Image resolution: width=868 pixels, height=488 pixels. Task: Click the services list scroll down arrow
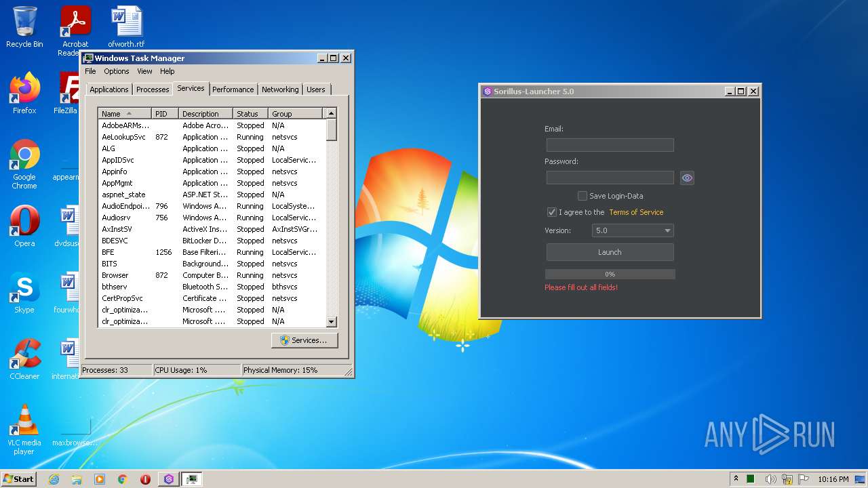(332, 322)
